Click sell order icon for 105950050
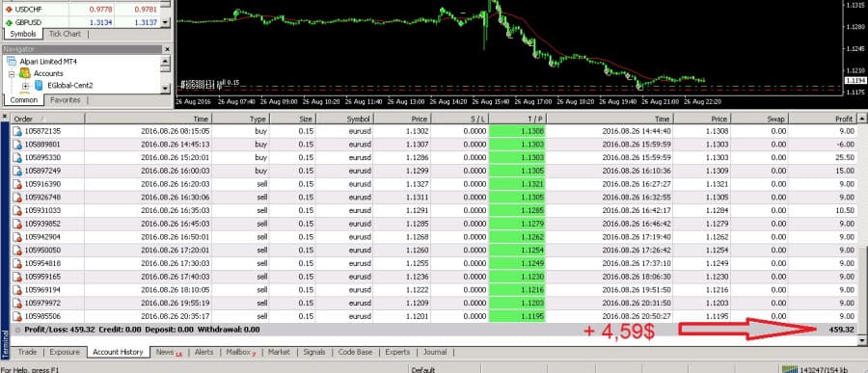 (16, 251)
